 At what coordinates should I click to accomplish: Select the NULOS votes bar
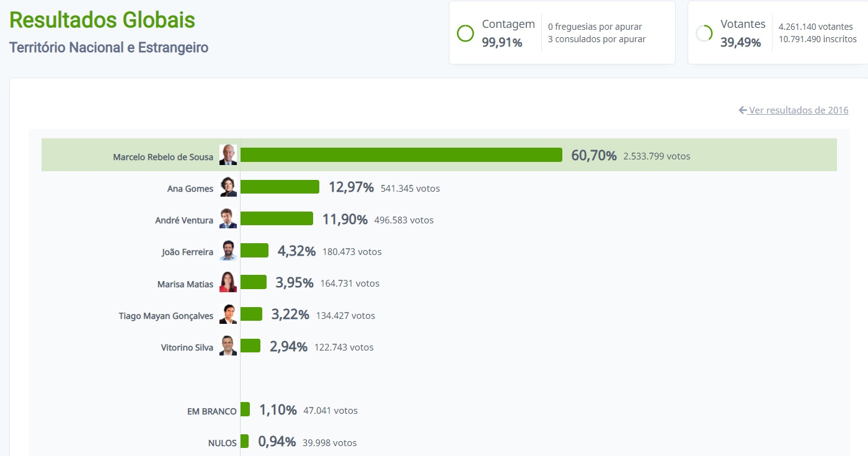244,441
